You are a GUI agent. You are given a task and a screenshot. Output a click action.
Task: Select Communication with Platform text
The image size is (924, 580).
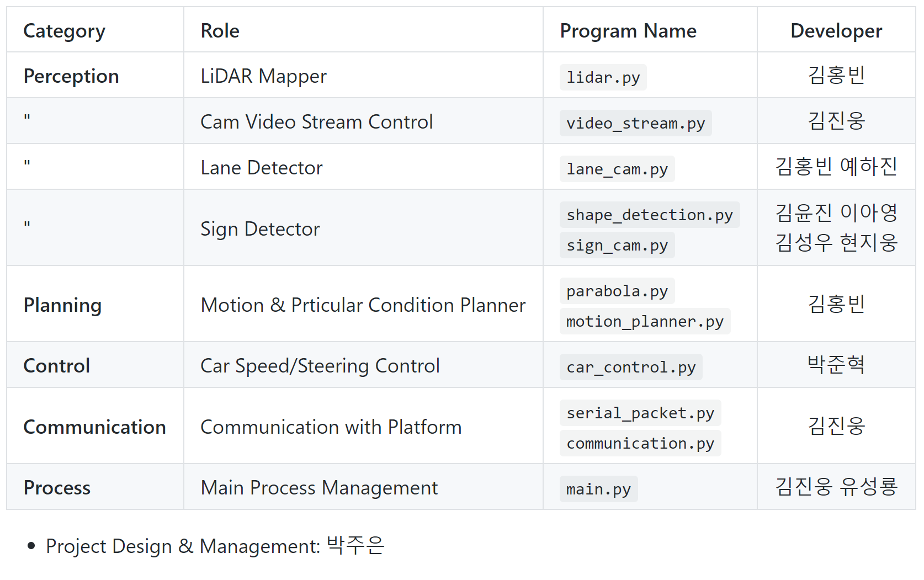pyautogui.click(x=331, y=427)
